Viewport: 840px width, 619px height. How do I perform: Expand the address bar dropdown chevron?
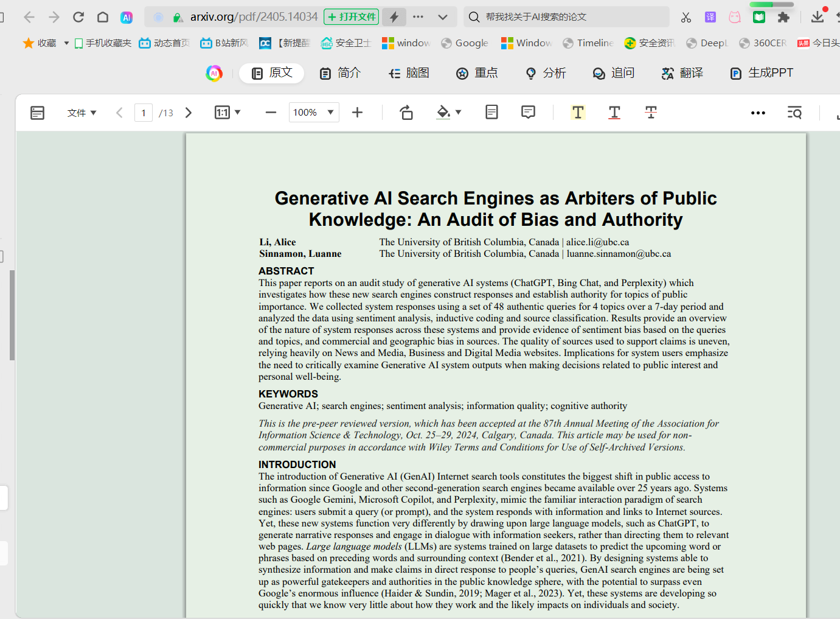click(x=443, y=17)
